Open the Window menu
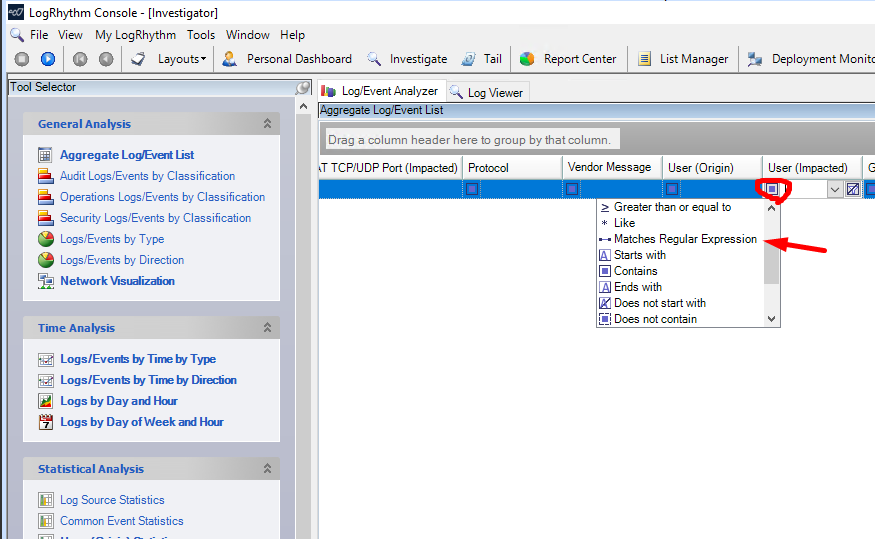The height and width of the screenshot is (539, 875). [x=248, y=35]
